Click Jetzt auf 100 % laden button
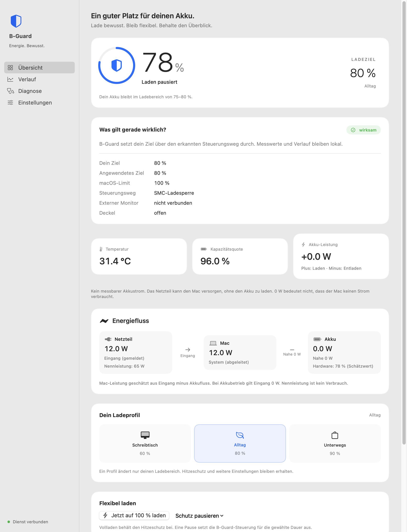This screenshot has height=532, width=407. point(134,516)
